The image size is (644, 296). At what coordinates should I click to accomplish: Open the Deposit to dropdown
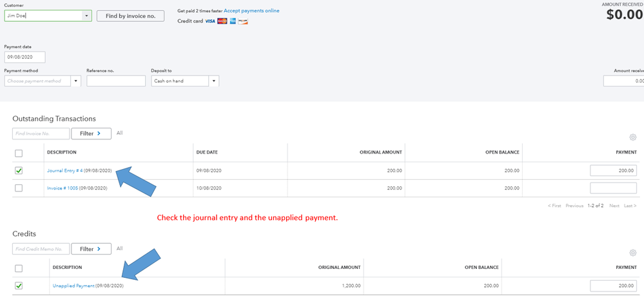pyautogui.click(x=214, y=81)
